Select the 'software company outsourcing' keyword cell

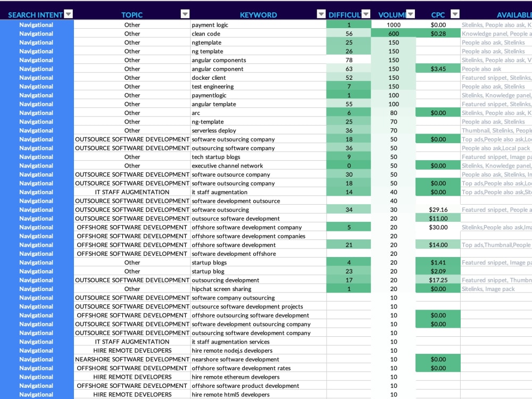pyautogui.click(x=258, y=298)
